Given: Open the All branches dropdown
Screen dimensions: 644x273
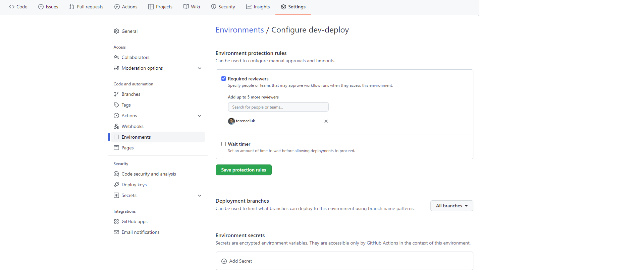Looking at the screenshot, I should tap(451, 206).
